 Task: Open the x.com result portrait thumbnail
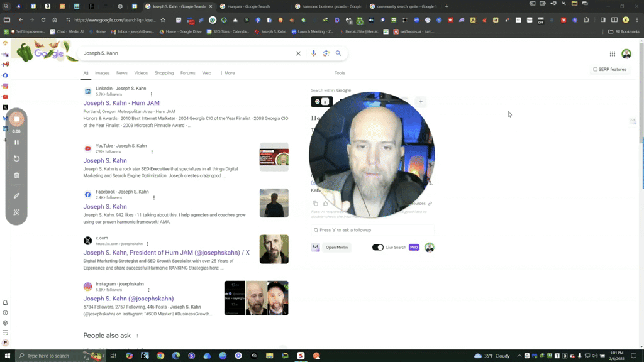[274, 249]
